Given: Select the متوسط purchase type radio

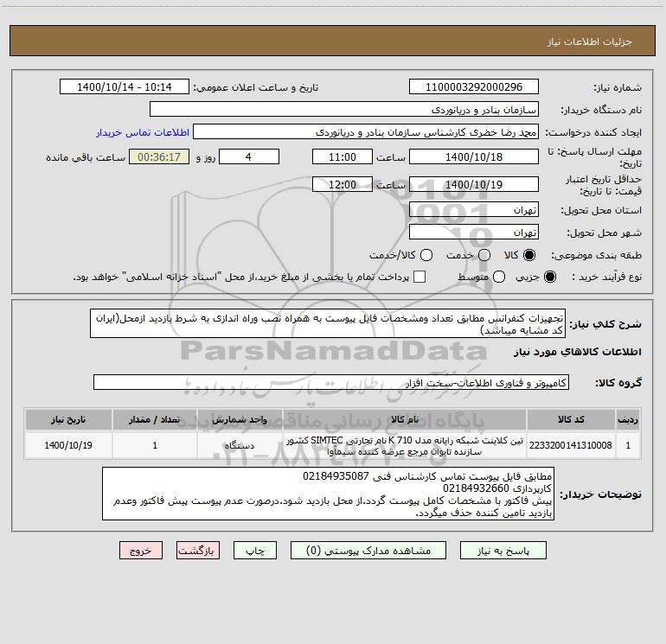Looking at the screenshot, I should coord(499,277).
